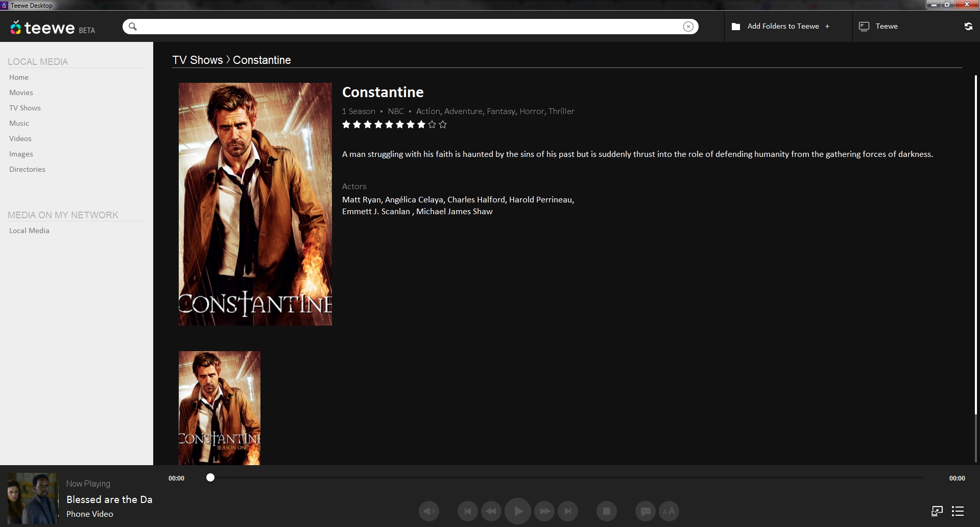Open the Constantine Season One thumbnail
This screenshot has height=527, width=980.
(220, 408)
